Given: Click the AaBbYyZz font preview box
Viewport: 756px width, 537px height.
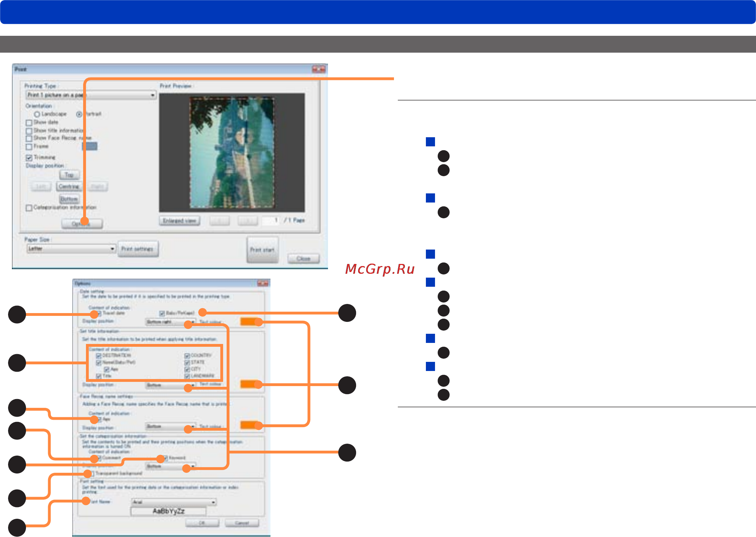Looking at the screenshot, I should point(168,511).
